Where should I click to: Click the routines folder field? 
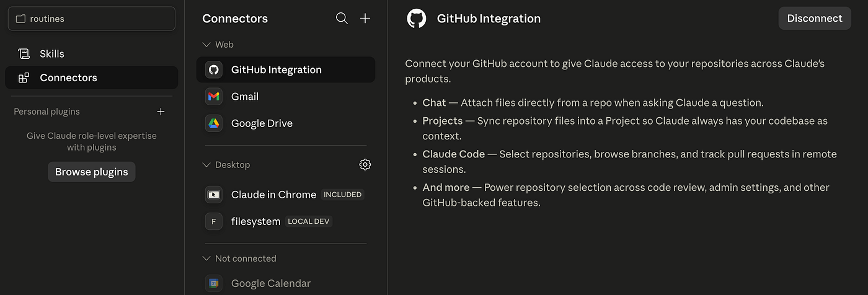point(92,19)
